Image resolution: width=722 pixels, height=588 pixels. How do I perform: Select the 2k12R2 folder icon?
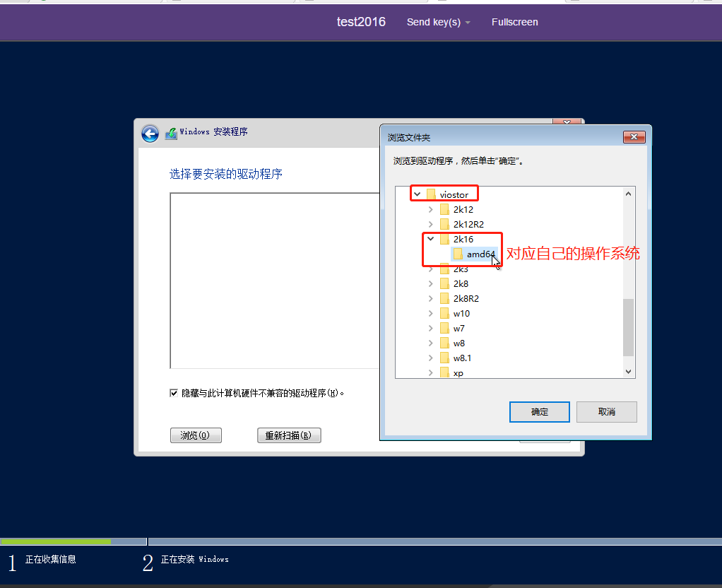[x=444, y=225]
